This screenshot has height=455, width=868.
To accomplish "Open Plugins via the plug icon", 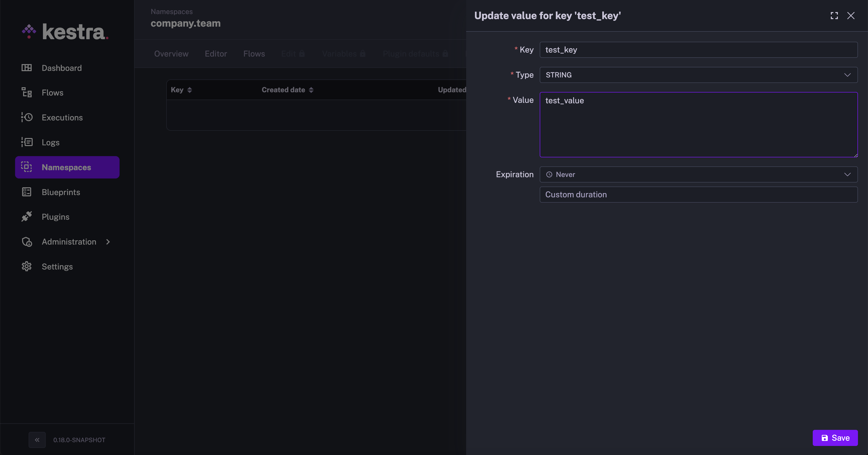I will click(x=27, y=216).
